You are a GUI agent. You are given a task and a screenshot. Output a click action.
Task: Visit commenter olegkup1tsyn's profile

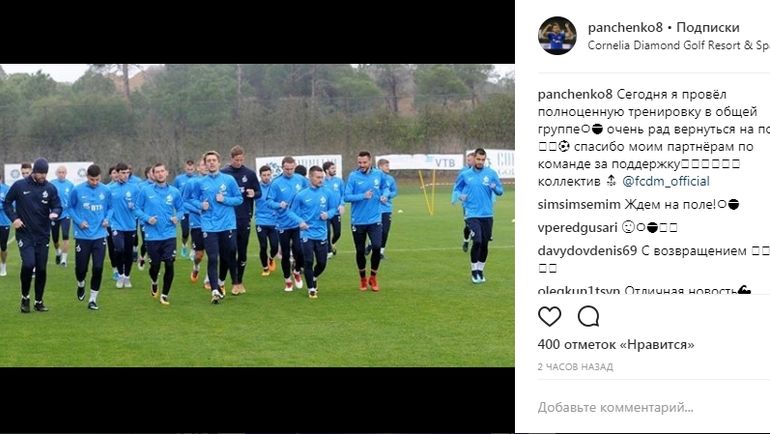[579, 290]
